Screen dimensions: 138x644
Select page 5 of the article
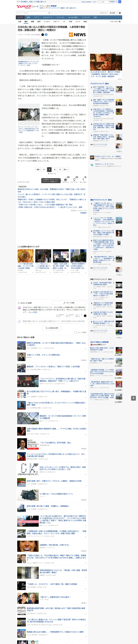point(60,169)
